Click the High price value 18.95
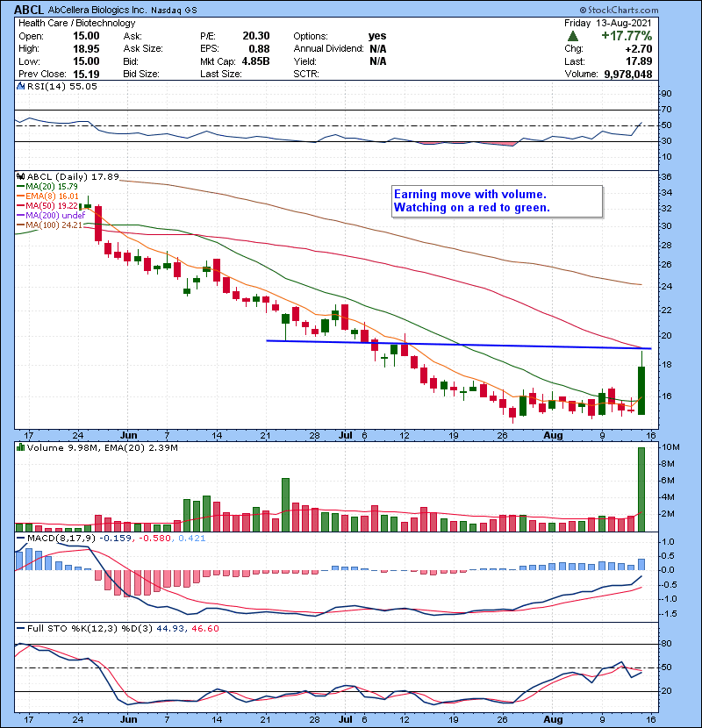 point(86,49)
